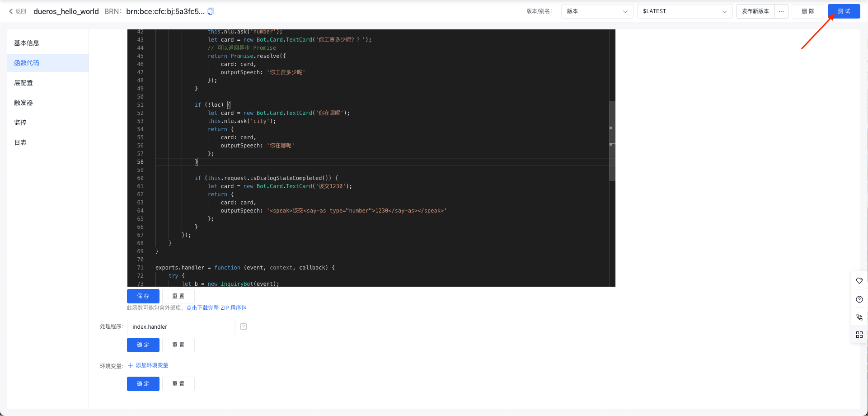Click line number 60 in gutter
Screen dimensions: 868x416
point(140,178)
